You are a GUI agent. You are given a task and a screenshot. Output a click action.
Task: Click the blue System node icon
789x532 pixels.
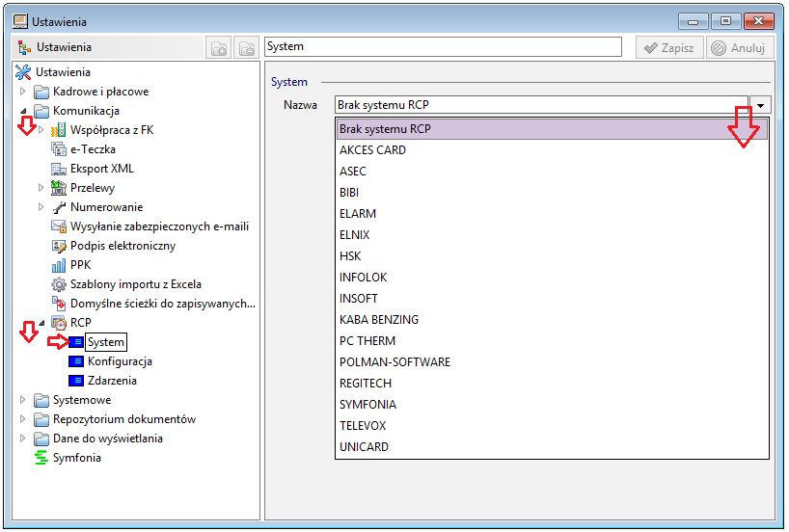pos(76,342)
